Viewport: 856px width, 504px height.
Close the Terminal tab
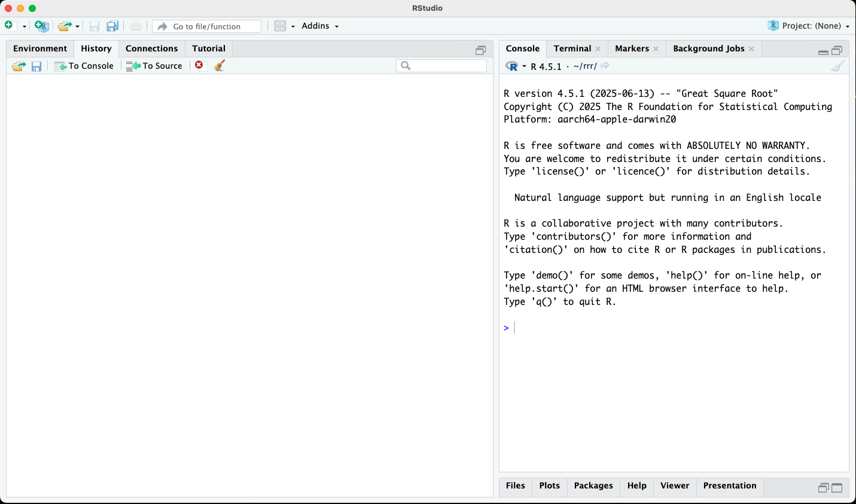click(x=598, y=49)
